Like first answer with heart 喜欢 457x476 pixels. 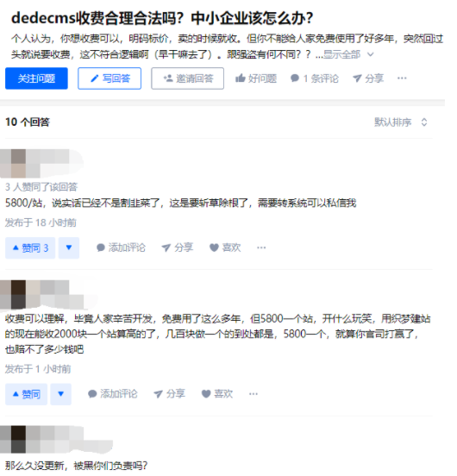[225, 247]
